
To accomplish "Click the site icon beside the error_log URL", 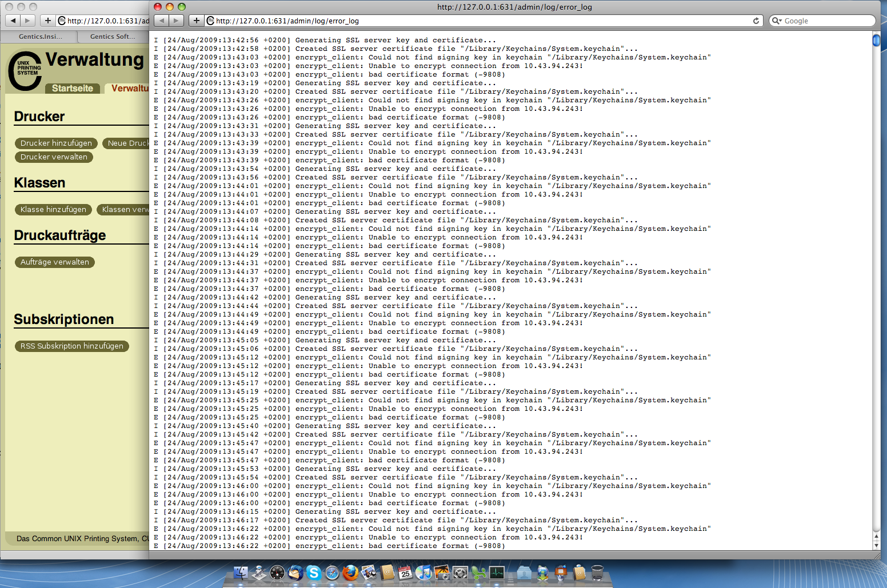I will (210, 21).
